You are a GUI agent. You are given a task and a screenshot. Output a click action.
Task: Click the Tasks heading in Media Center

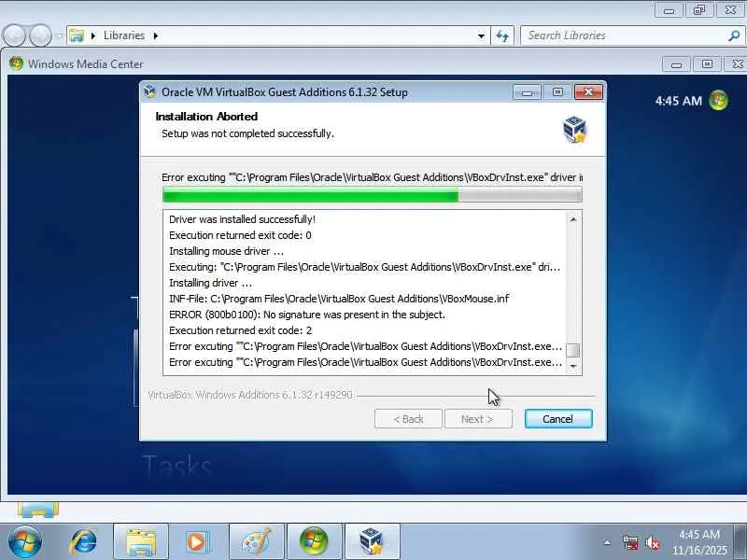pos(176,466)
